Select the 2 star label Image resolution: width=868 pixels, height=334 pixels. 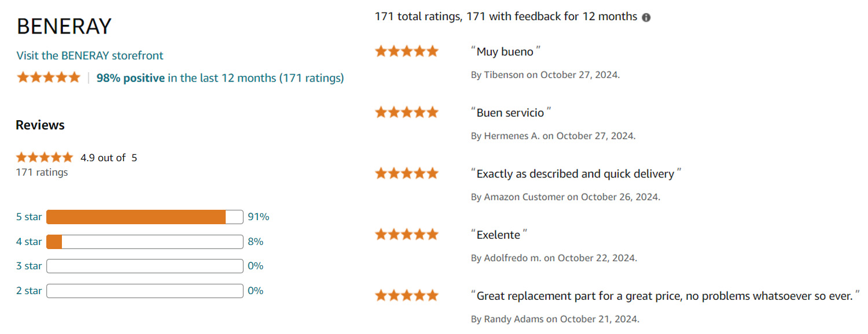coord(29,291)
